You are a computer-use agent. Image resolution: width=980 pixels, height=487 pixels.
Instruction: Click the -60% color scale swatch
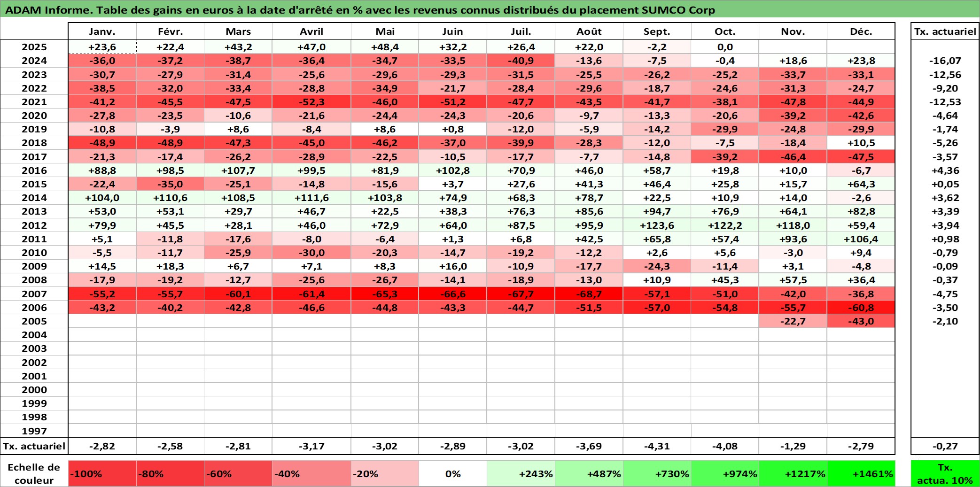238,473
